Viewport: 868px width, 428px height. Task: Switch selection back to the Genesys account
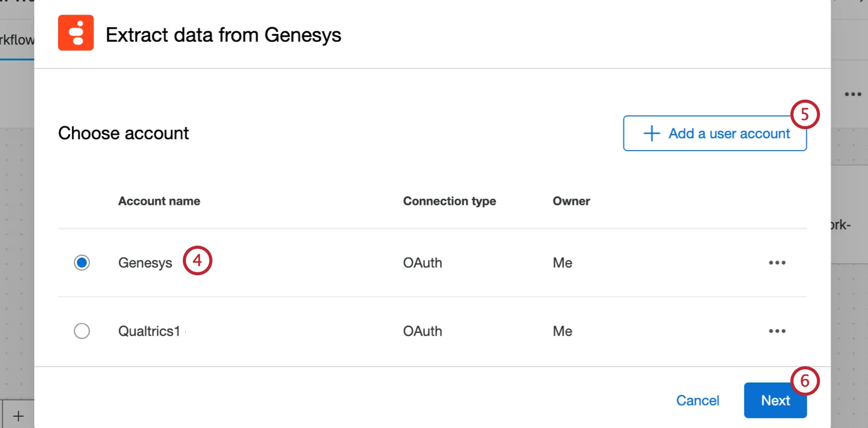pyautogui.click(x=82, y=263)
